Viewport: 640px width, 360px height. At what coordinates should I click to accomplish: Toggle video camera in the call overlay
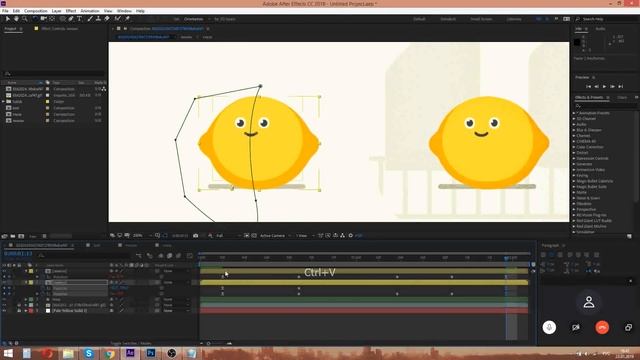point(576,327)
